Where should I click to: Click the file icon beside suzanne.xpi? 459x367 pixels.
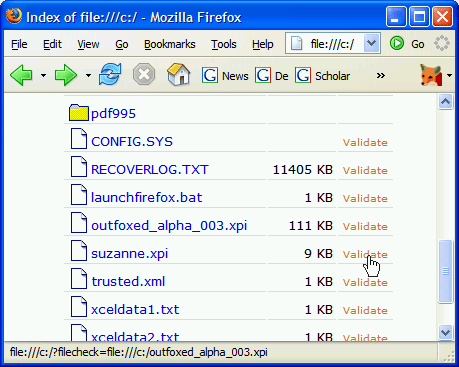tap(79, 250)
